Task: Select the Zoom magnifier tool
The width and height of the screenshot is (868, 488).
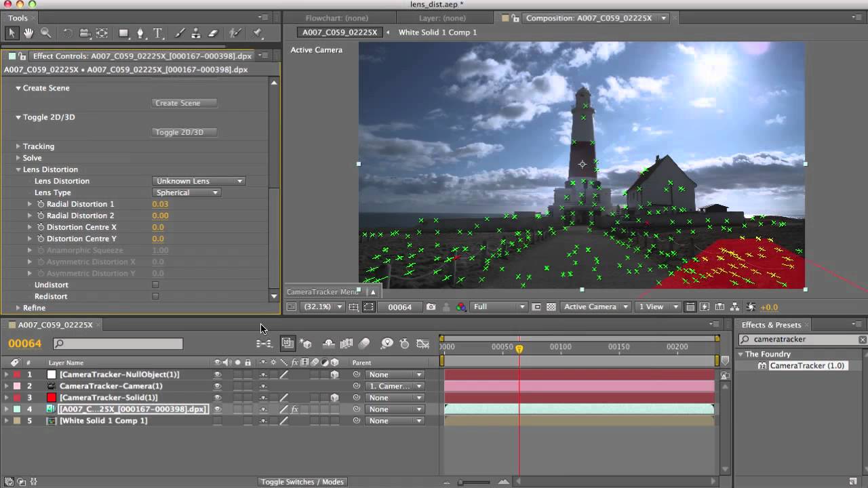Action: [x=46, y=33]
